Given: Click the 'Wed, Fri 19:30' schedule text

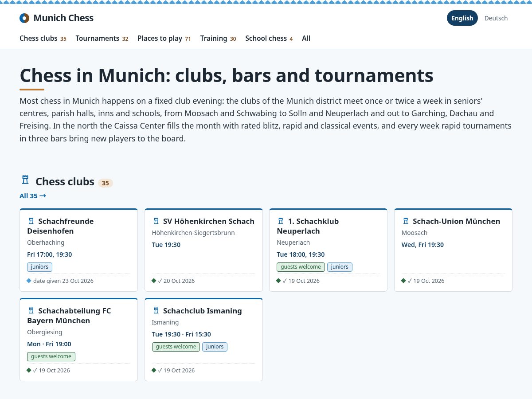Looking at the screenshot, I should point(422,245).
